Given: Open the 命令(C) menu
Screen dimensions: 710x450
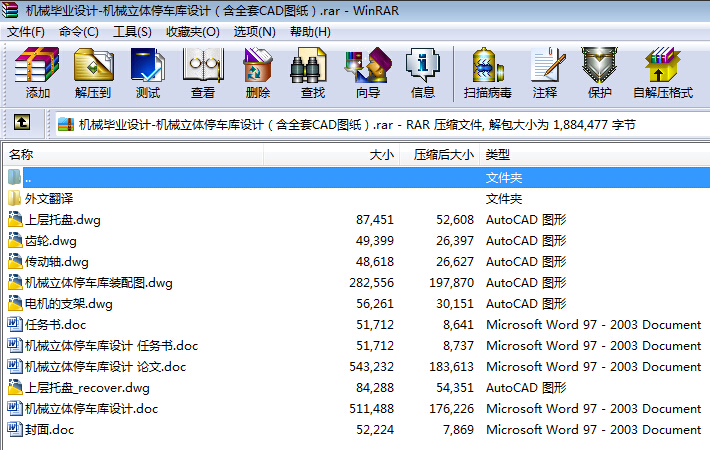Looking at the screenshot, I should [78, 32].
